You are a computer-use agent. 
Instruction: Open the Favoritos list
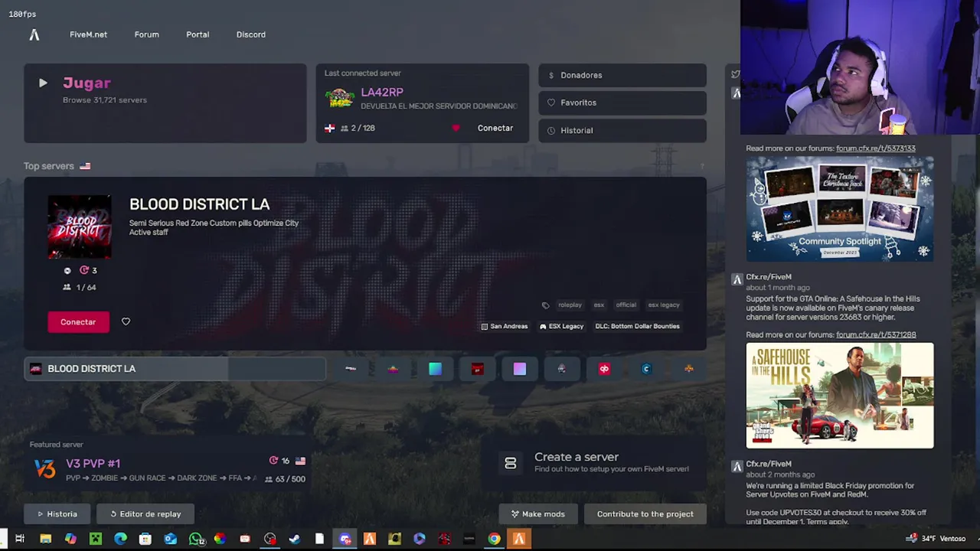[x=622, y=103]
